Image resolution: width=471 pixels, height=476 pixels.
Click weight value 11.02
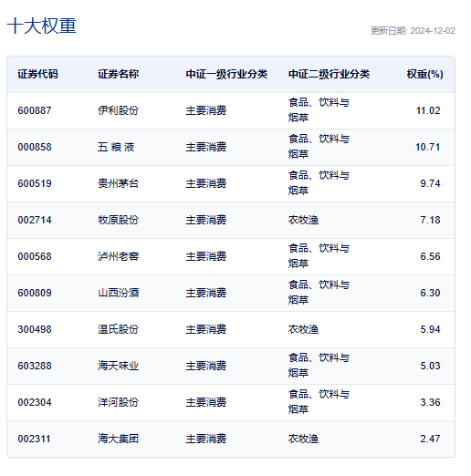coord(428,110)
